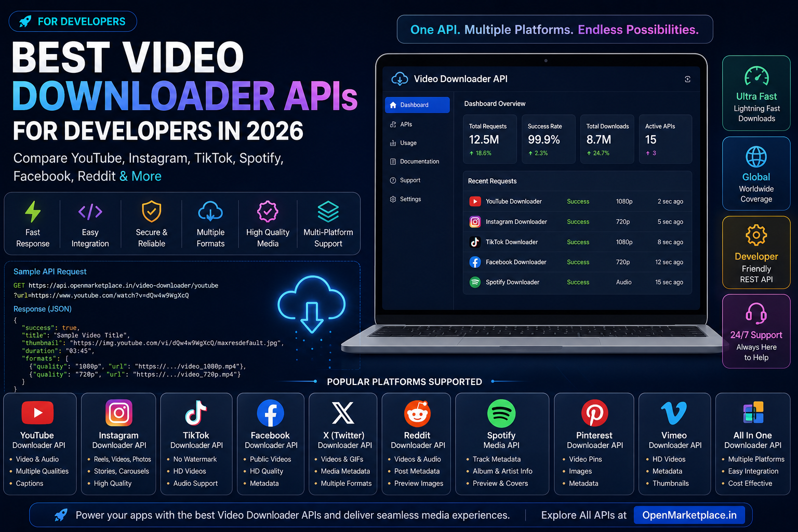Click the Vimeo logo icon
798x532 pixels.
click(674, 413)
